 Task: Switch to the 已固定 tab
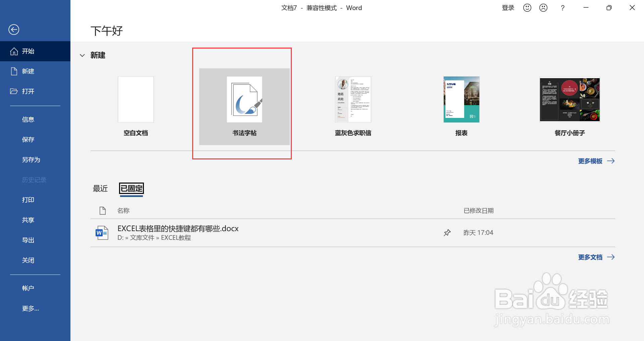pyautogui.click(x=131, y=189)
